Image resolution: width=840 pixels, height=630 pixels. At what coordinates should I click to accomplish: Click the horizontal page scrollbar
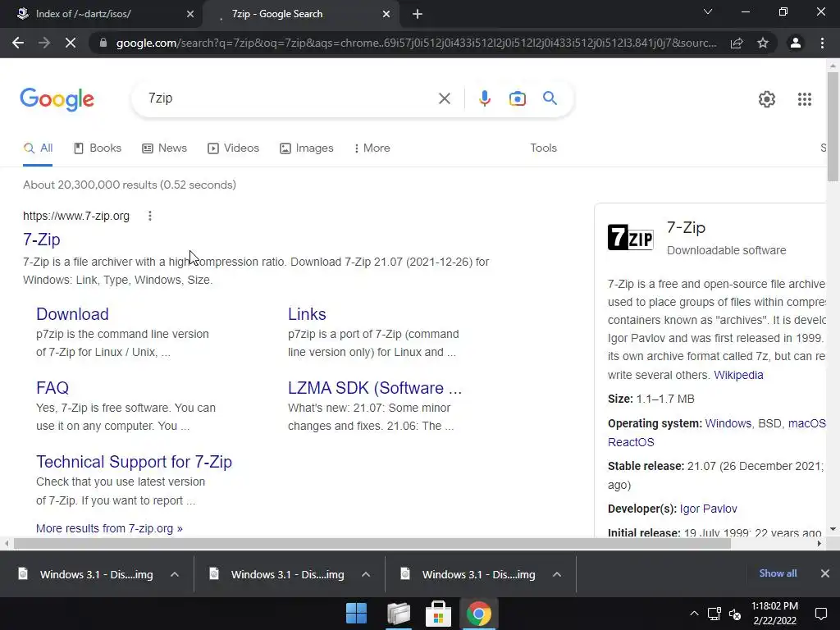(x=372, y=543)
